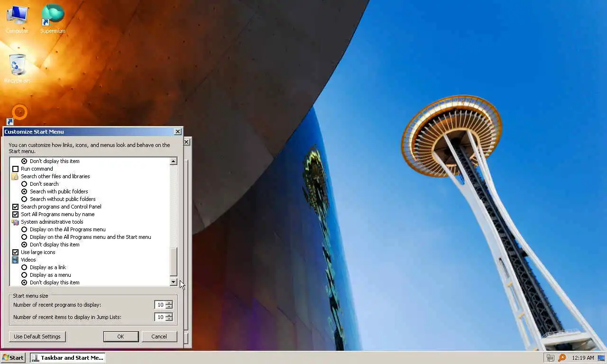This screenshot has height=364, width=607.
Task: Click the Videos tree label
Action: [28, 260]
